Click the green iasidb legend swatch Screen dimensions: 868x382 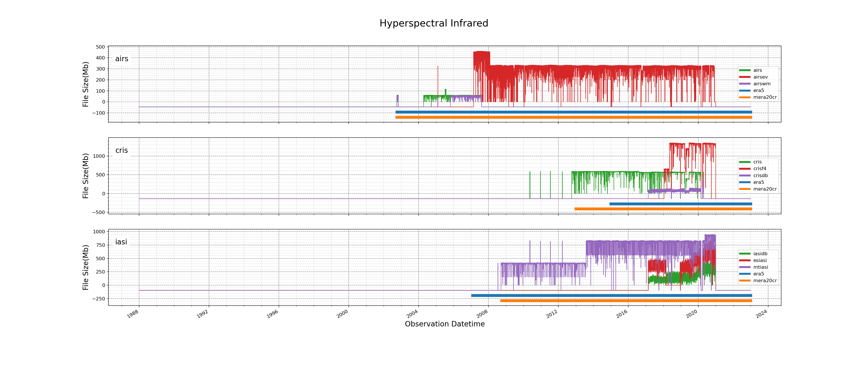pos(745,254)
